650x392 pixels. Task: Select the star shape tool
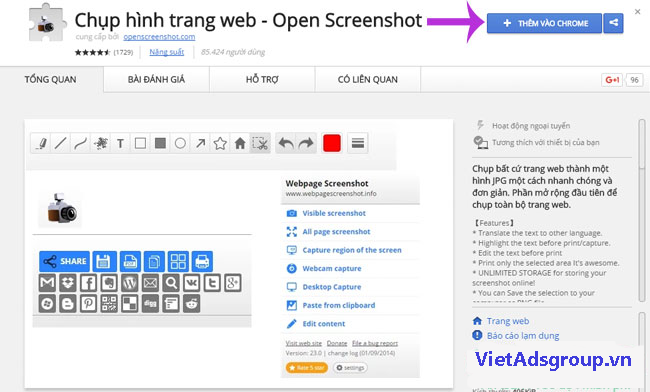tap(220, 143)
